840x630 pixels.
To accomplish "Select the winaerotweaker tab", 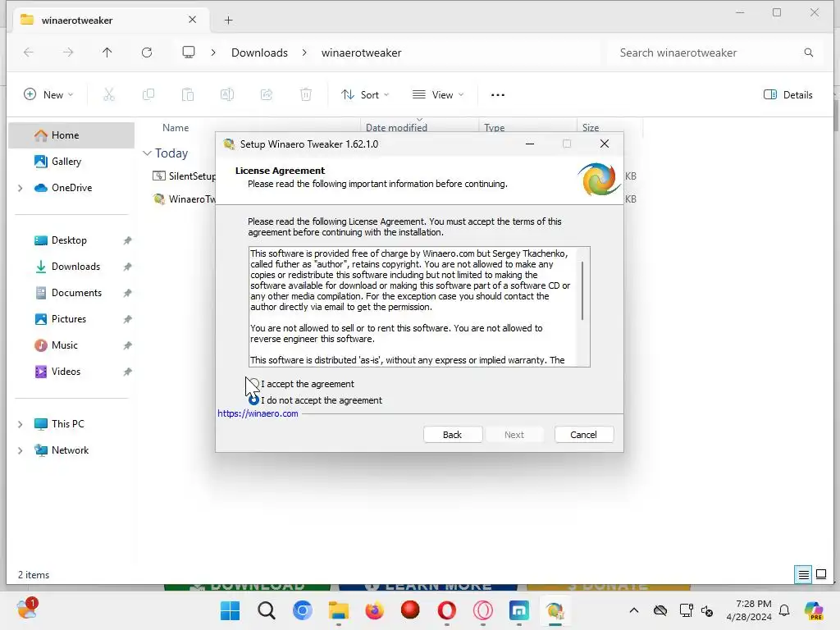I will (x=109, y=21).
